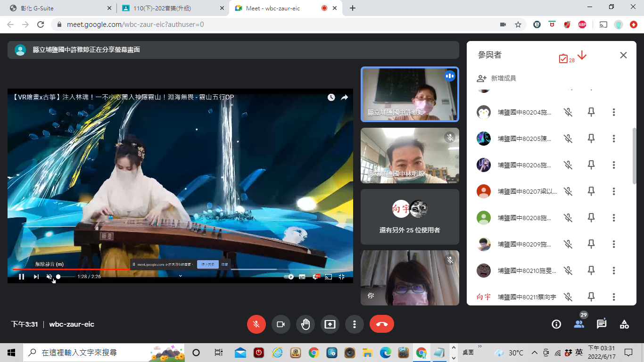The height and width of the screenshot is (362, 644).
Task: Unmute your microphone in the Meet toolbar
Action: point(256,324)
